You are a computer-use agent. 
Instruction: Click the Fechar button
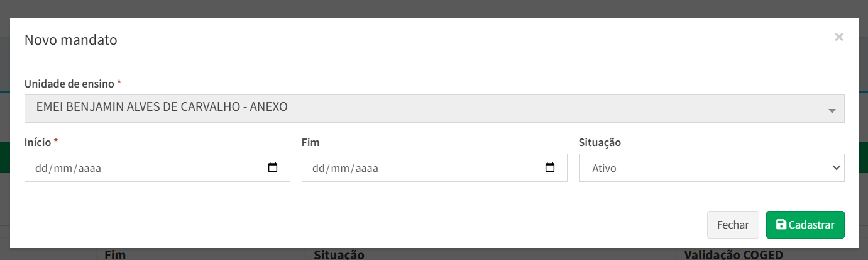pyautogui.click(x=733, y=225)
